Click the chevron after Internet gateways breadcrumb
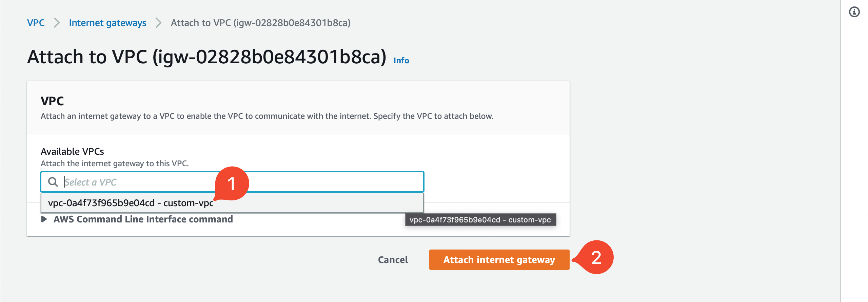The image size is (868, 302). point(158,23)
